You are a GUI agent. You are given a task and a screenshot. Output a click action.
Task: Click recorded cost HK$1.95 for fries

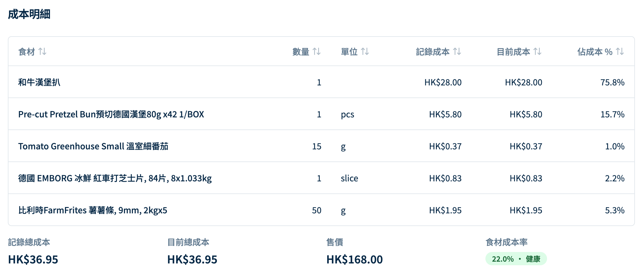[445, 210]
